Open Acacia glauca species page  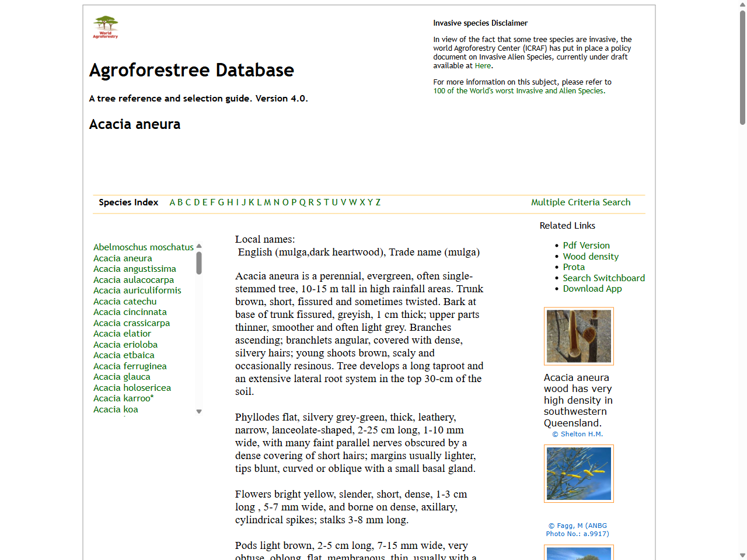pos(122,377)
